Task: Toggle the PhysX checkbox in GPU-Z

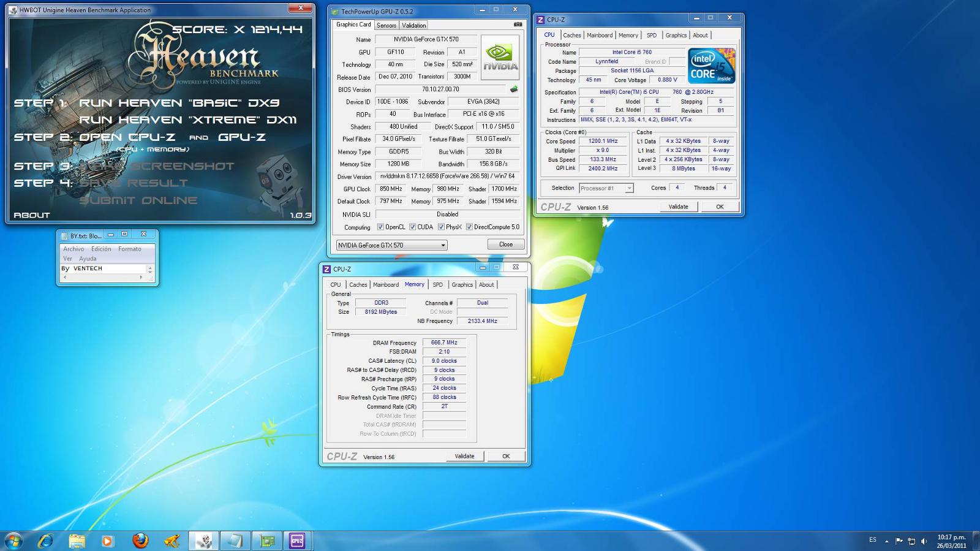Action: tap(441, 227)
